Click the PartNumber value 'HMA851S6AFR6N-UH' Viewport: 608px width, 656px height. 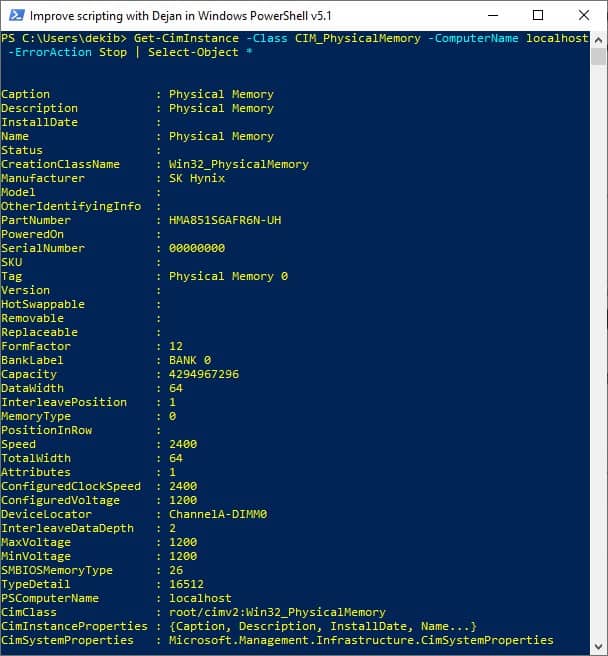point(225,220)
